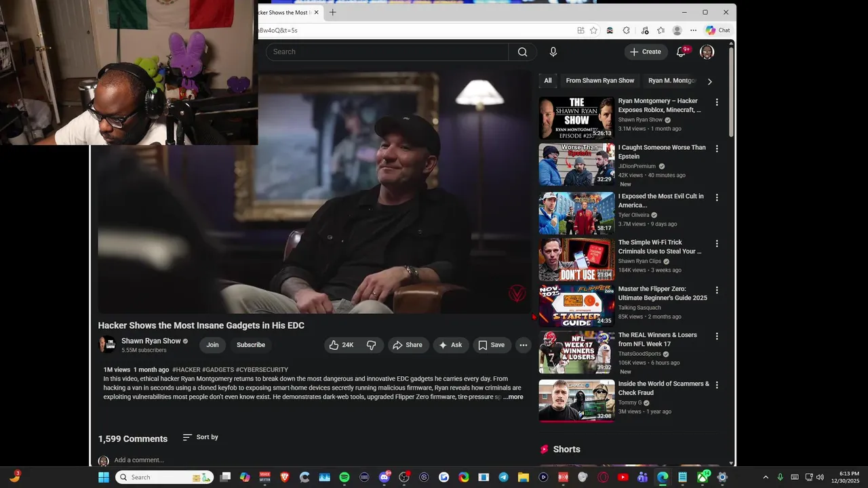The width and height of the screenshot is (868, 488).
Task: Show more filter chips with arrow
Action: (x=709, y=81)
